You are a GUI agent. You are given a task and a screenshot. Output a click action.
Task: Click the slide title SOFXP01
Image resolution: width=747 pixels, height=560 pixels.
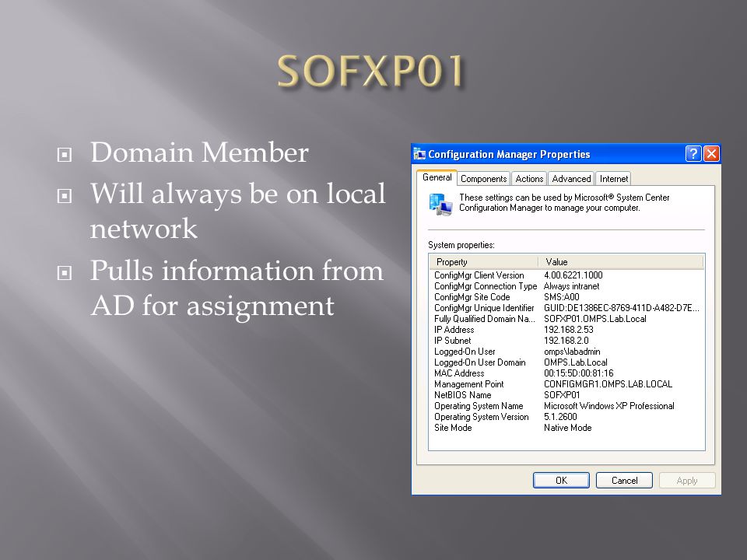[x=371, y=72]
